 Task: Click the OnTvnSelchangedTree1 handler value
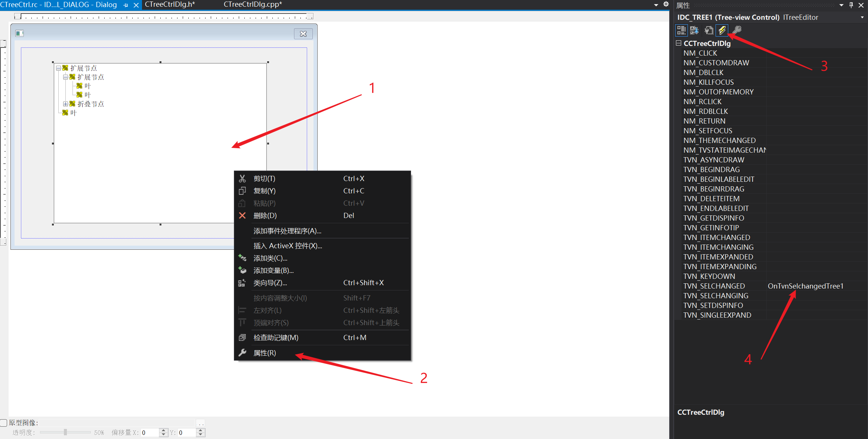coord(806,286)
